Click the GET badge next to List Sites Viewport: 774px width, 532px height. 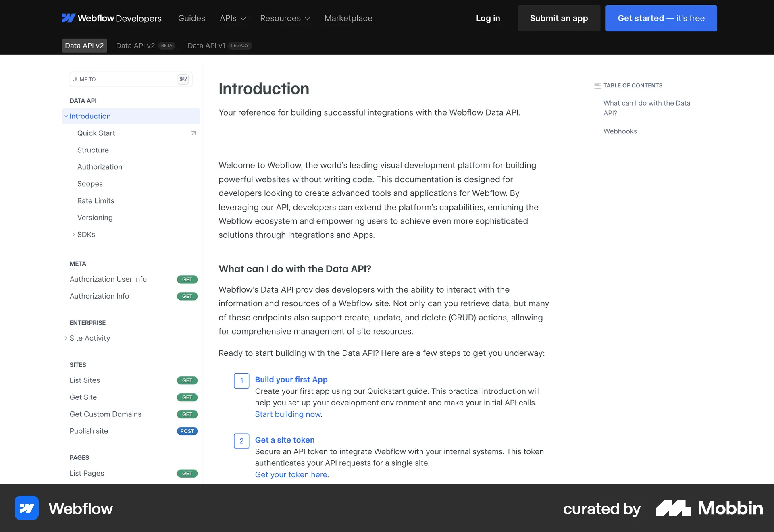tap(187, 380)
